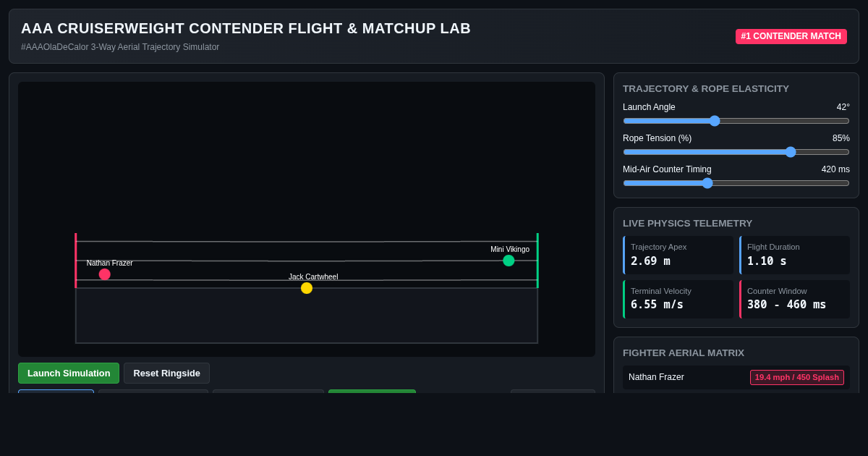Select Mini Vikingo's green dot in the ring
868x456 pixels.
(x=509, y=261)
